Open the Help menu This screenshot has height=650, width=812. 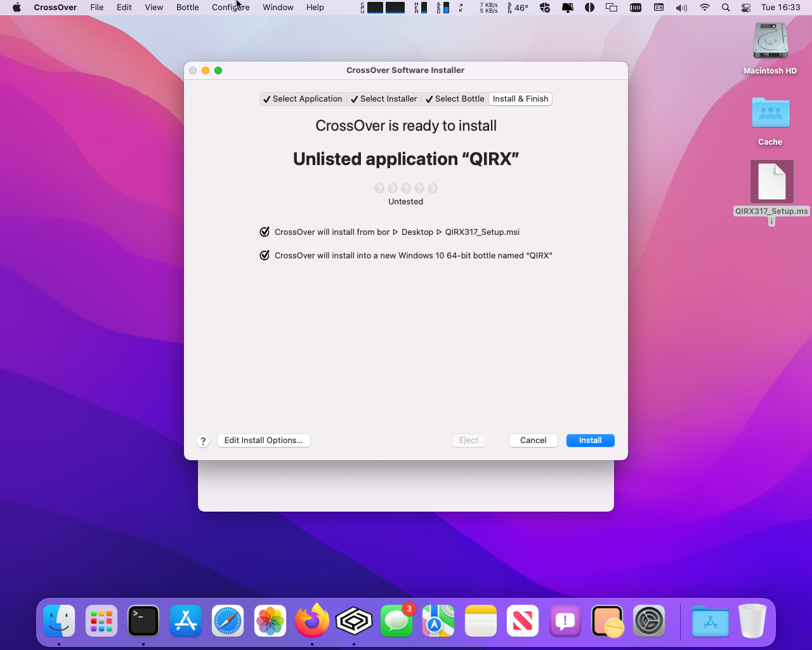[x=315, y=8]
